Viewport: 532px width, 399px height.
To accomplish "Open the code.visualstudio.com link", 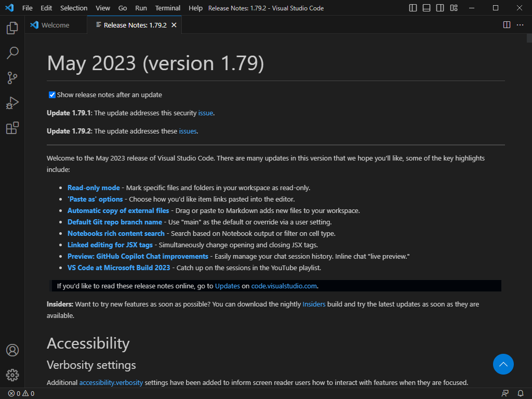I will click(x=284, y=286).
